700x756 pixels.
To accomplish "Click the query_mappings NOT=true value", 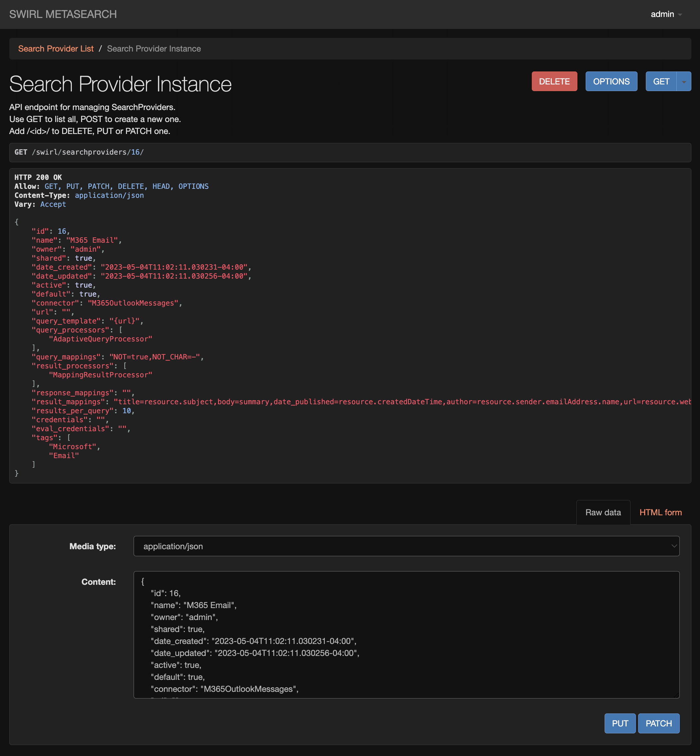I will click(155, 357).
